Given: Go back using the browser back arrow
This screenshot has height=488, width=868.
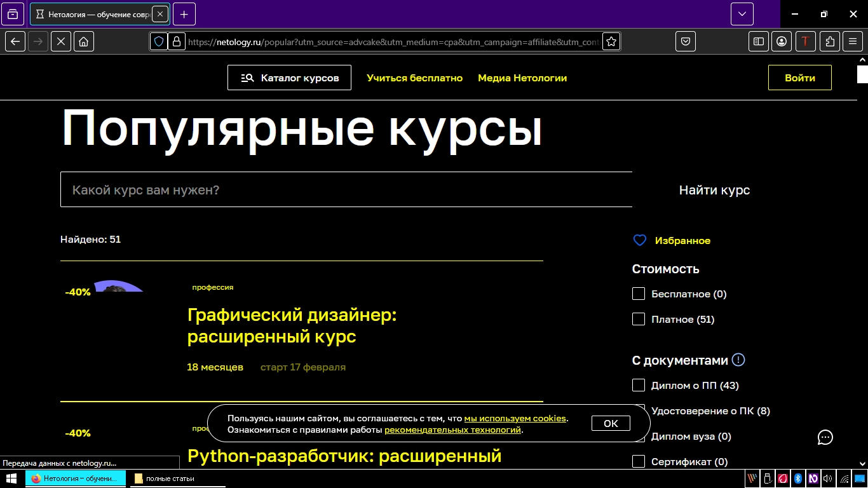Looking at the screenshot, I should coord(15,41).
